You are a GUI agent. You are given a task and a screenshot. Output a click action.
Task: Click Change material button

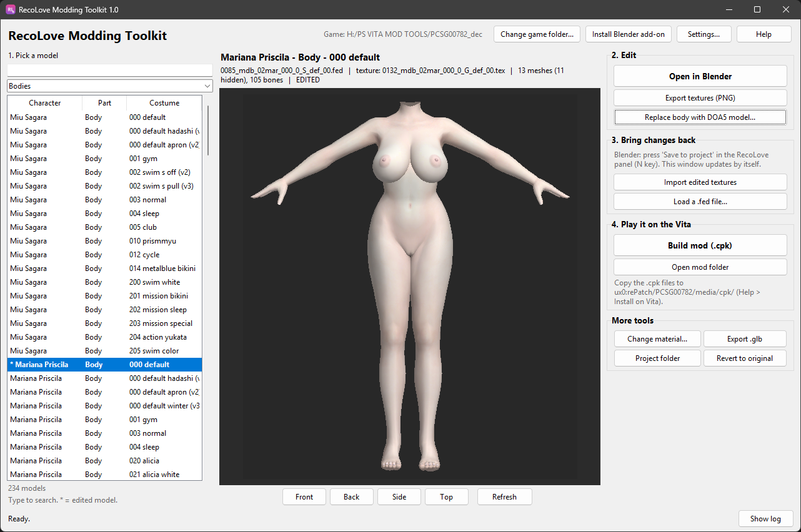coord(657,339)
